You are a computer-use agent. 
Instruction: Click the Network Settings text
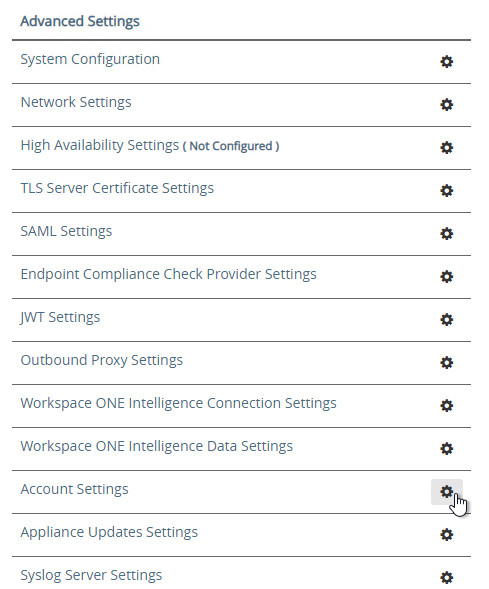click(76, 102)
